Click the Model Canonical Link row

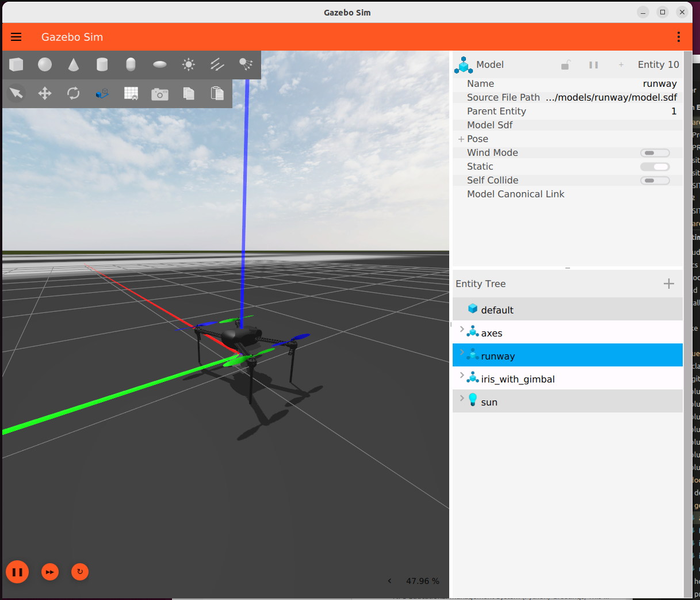tap(568, 194)
